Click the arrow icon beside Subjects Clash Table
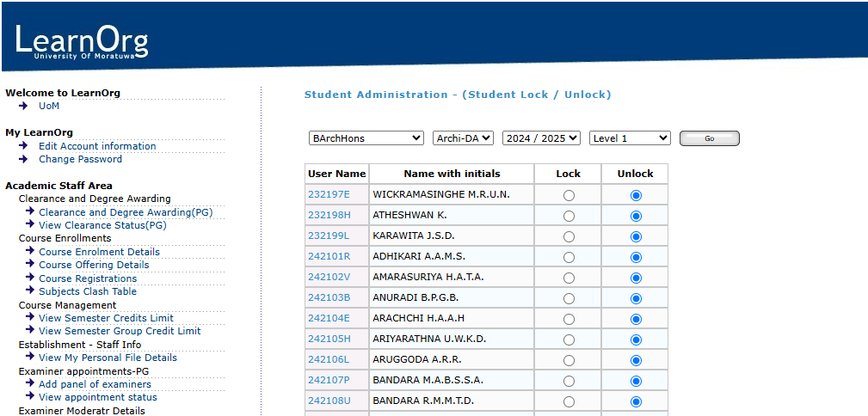Screen dimensions: 868x416 [x=30, y=291]
